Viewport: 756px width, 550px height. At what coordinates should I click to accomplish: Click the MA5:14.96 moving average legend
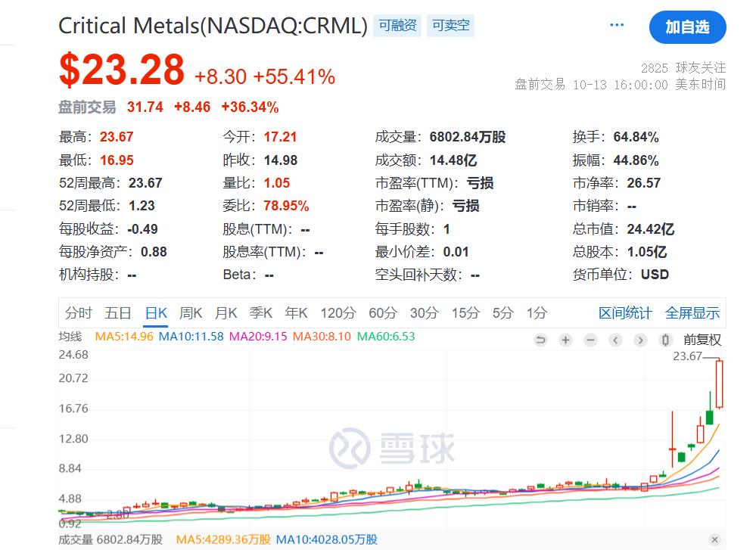click(x=124, y=337)
